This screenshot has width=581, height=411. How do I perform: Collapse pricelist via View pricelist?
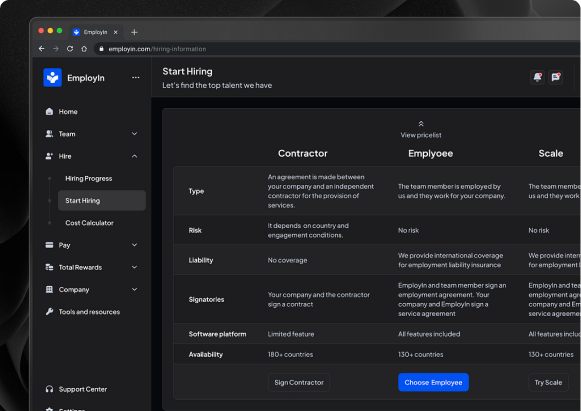pos(421,130)
